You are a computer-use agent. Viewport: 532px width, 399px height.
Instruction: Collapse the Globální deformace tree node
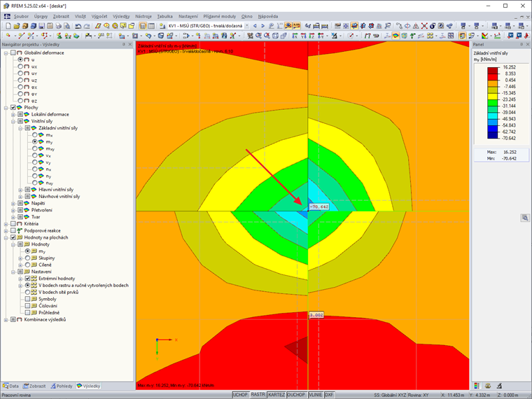(6, 53)
